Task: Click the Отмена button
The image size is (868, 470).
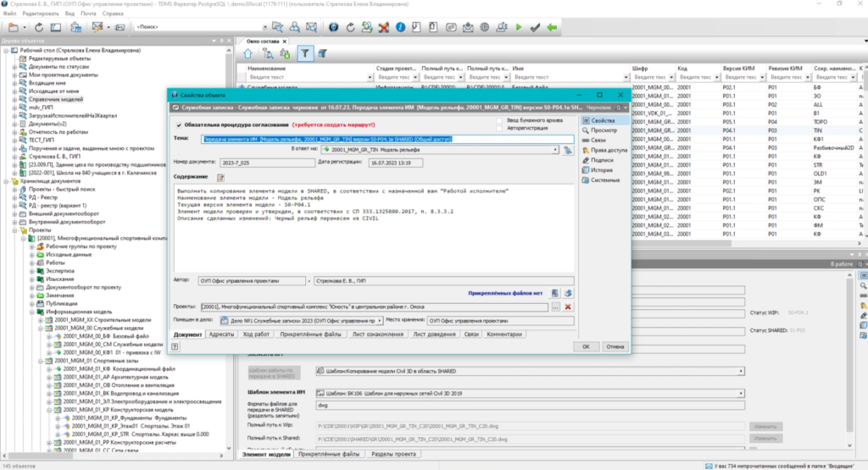Action: [615, 346]
